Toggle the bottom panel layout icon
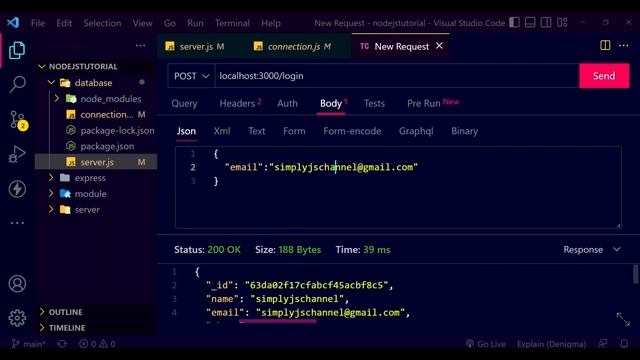This screenshot has height=360, width=640. click(530, 22)
